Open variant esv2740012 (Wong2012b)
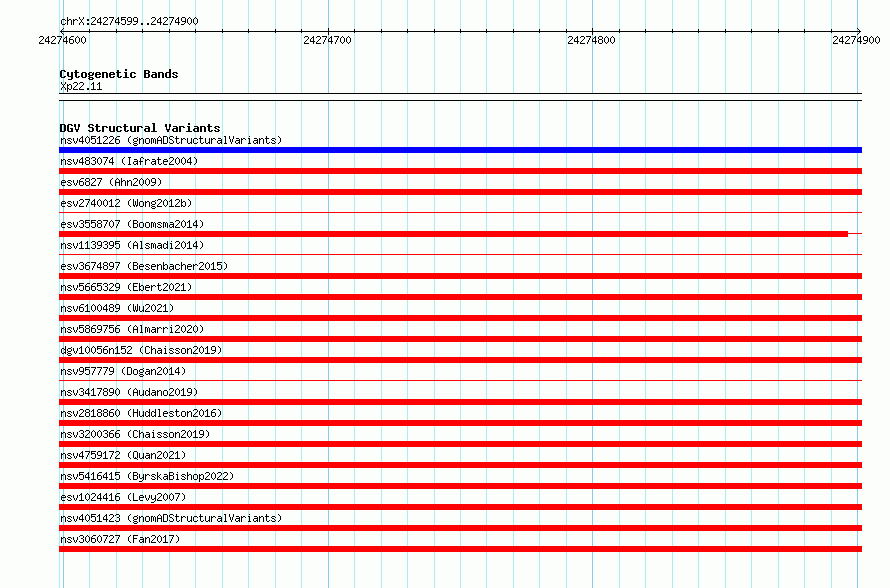This screenshot has width=890, height=588. click(126, 203)
